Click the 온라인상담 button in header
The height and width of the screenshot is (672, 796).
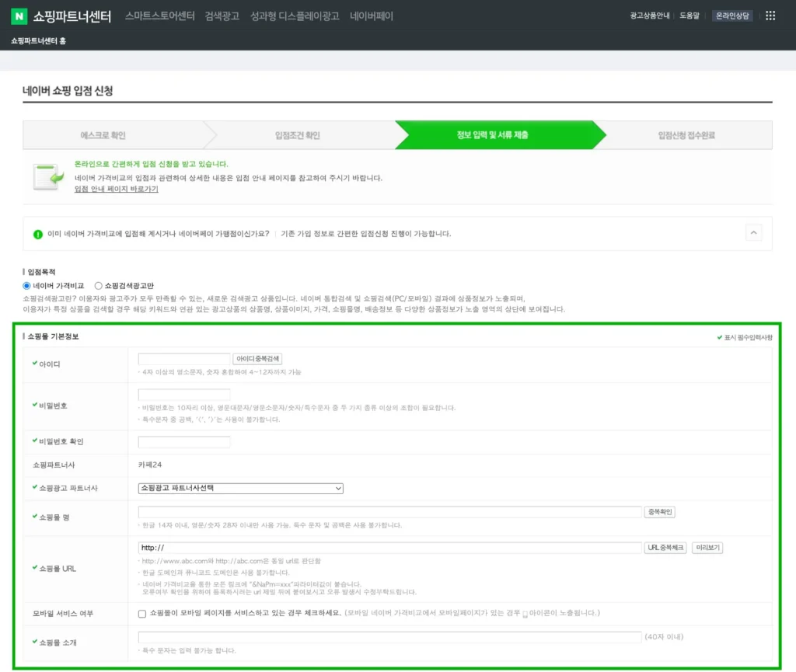(733, 16)
